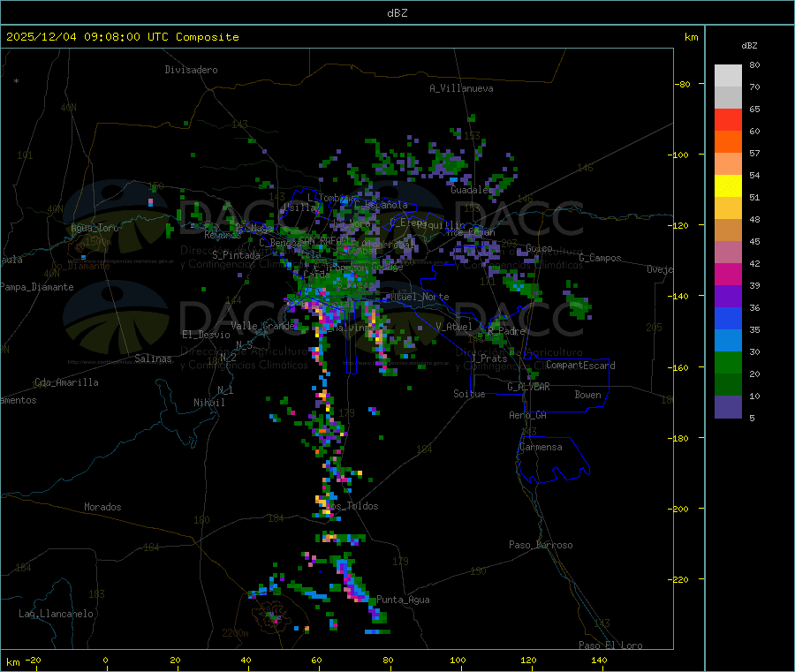Click the timestamp '2025/12/04 09:08:00 UTC Composite'
Viewport: 795px width, 672px height.
click(x=122, y=37)
